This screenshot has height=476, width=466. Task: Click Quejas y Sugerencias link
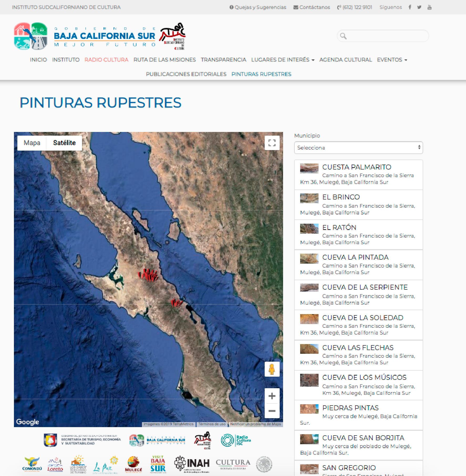[x=258, y=7]
